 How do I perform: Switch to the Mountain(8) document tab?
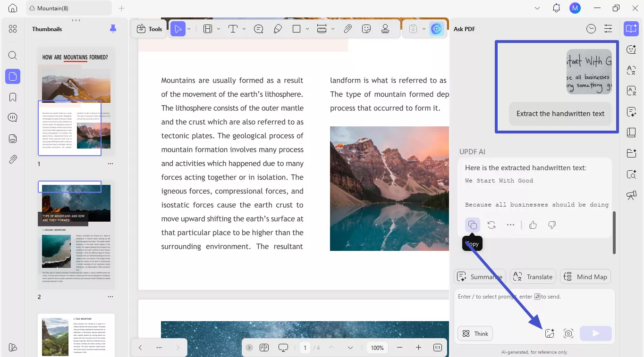68,8
